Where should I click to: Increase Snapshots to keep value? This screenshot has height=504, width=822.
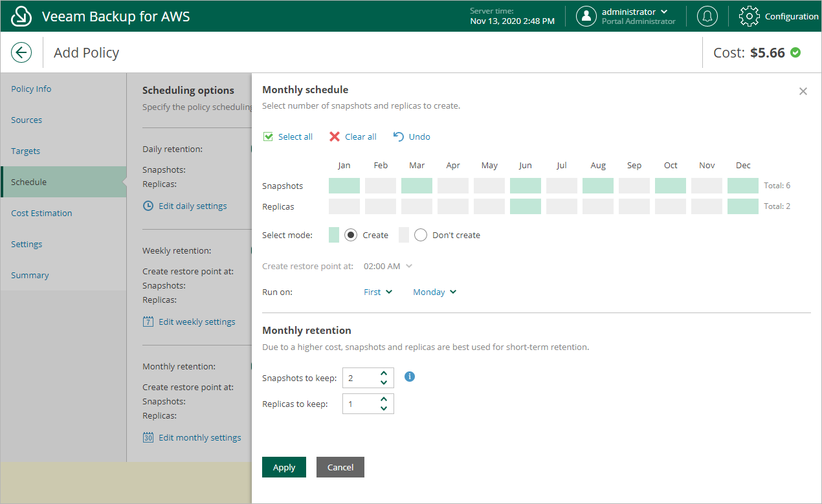[x=384, y=373]
